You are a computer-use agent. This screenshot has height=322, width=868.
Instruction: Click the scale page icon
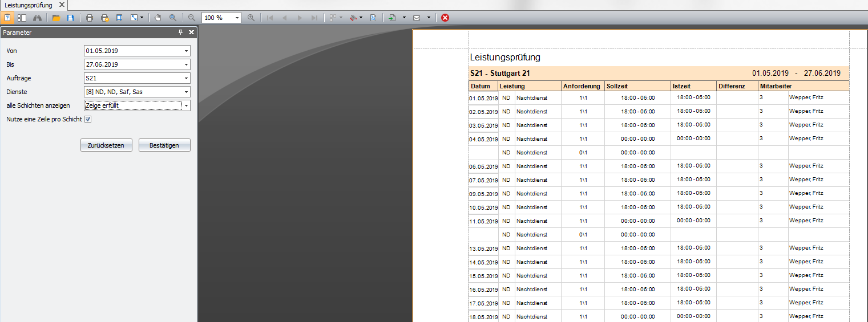(x=134, y=18)
